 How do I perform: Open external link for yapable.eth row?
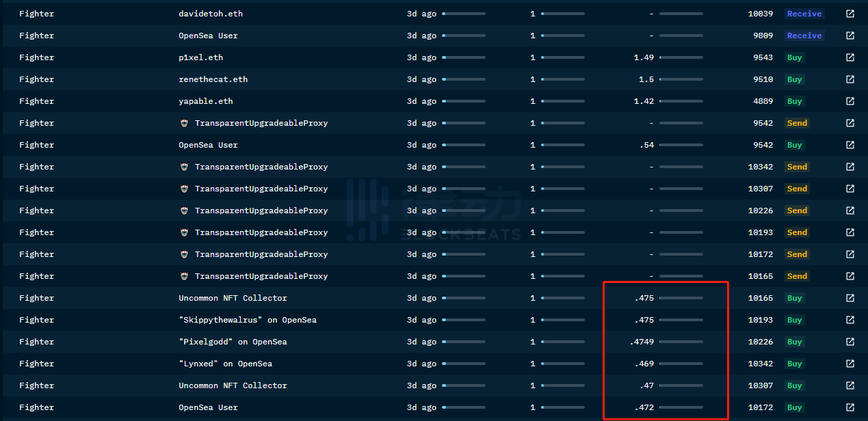[x=850, y=101]
